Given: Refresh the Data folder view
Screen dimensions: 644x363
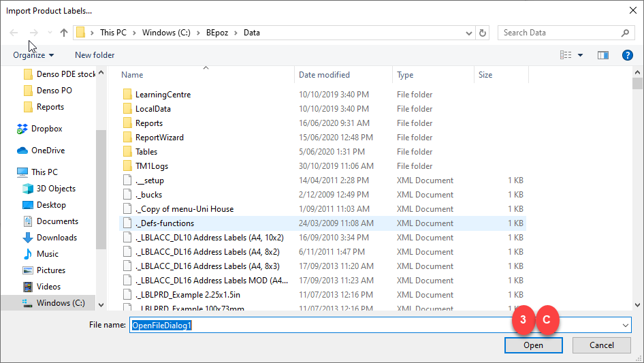Looking at the screenshot, I should [483, 33].
